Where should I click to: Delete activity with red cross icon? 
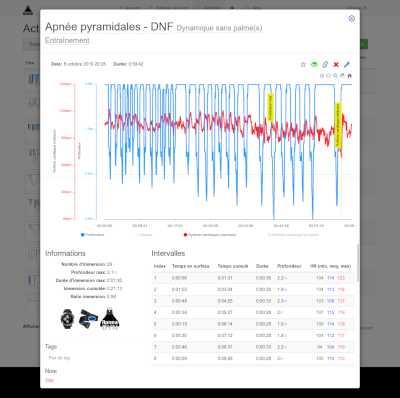pos(336,64)
